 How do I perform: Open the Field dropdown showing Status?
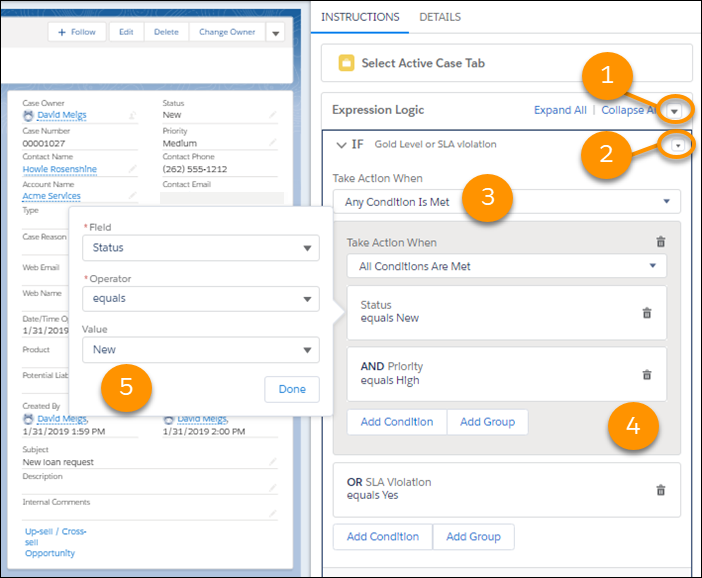200,248
